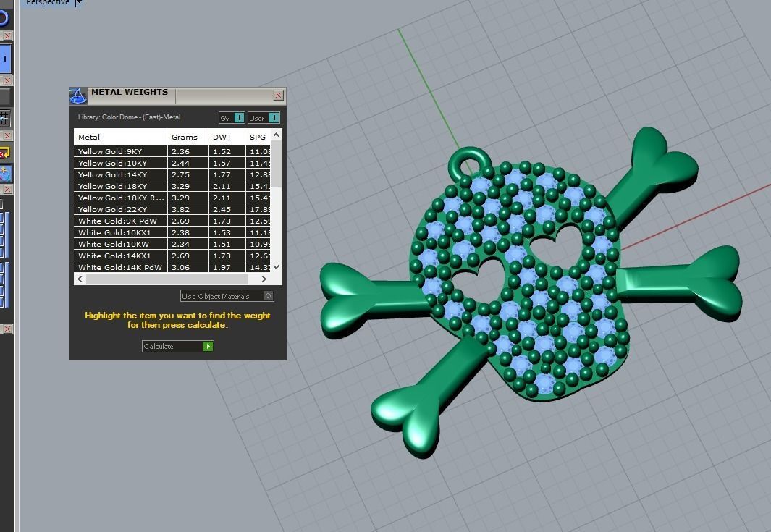Sort by the Grams column header

coord(188,138)
